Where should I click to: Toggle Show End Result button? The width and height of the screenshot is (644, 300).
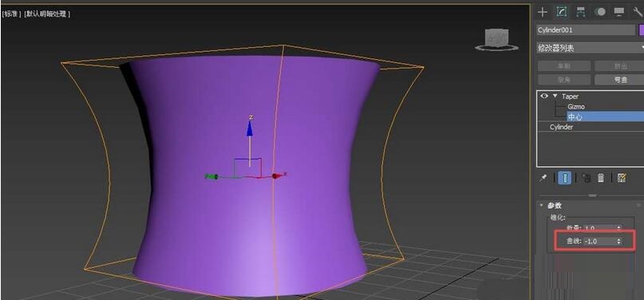[565, 178]
